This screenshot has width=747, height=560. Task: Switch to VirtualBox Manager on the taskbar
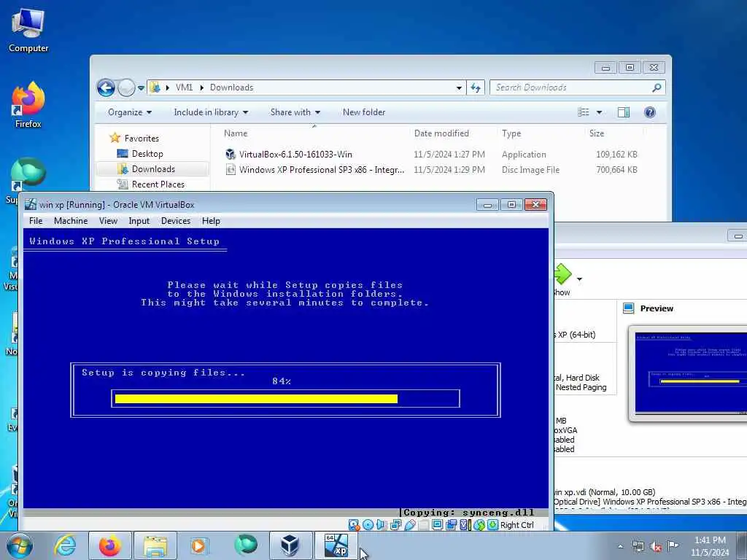[290, 545]
